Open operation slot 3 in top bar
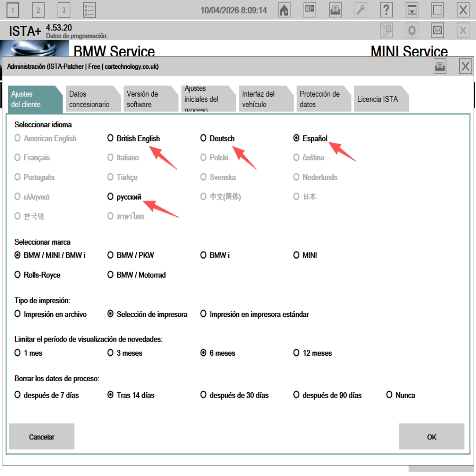476x476 pixels. coord(64,10)
